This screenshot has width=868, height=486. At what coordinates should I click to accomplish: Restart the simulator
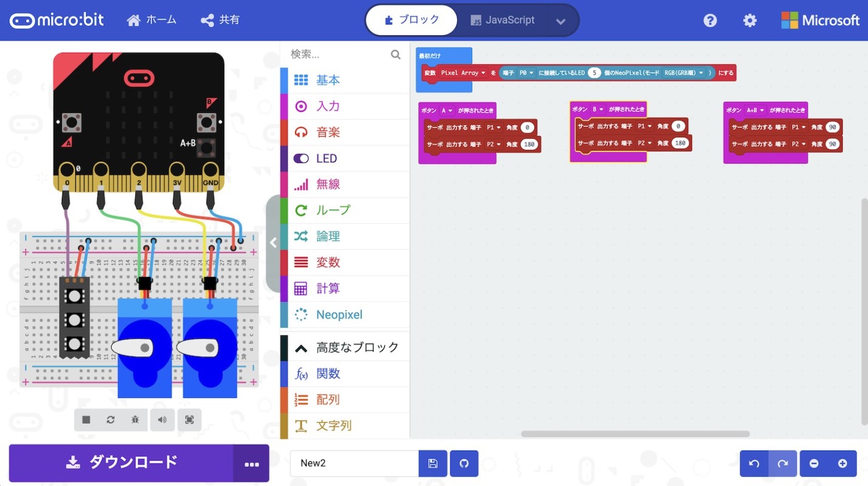tap(110, 420)
